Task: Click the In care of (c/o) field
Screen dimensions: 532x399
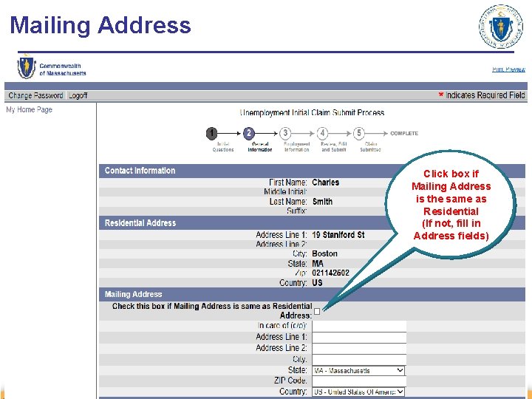Action: [x=359, y=326]
